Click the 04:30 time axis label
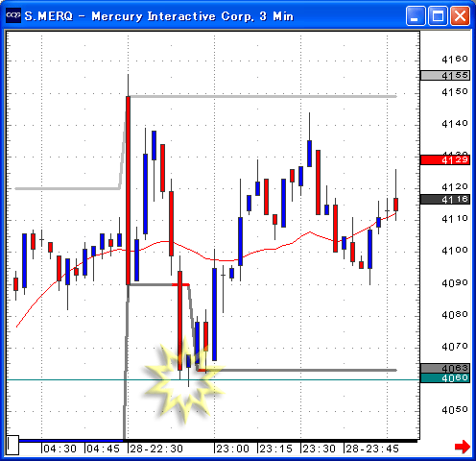 click(59, 449)
